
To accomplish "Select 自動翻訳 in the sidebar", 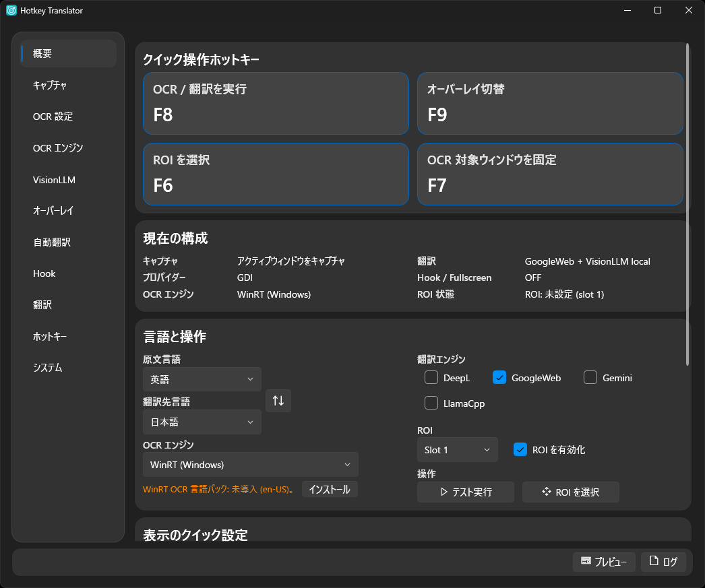I will click(x=68, y=242).
